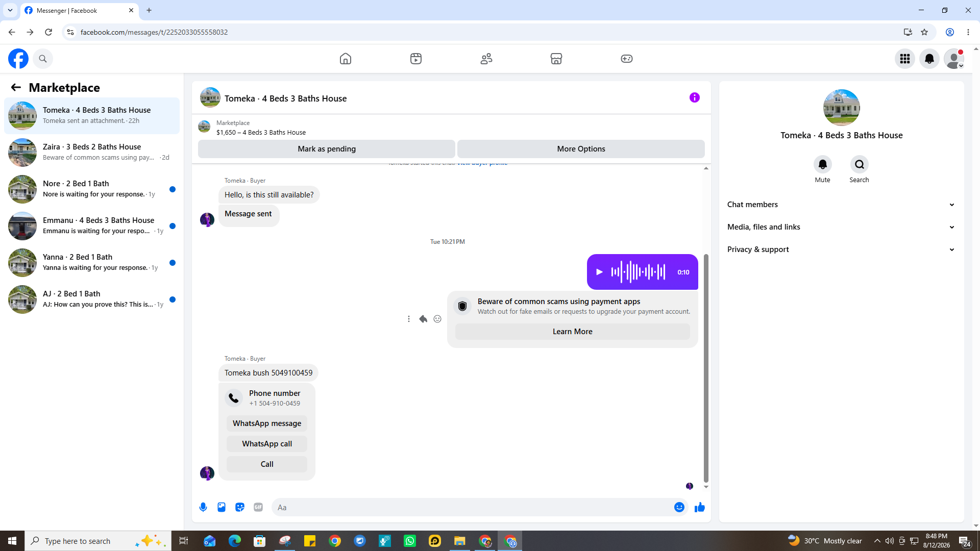Viewport: 980px width, 551px height.
Task: View site information in the address bar
Action: coord(70,32)
